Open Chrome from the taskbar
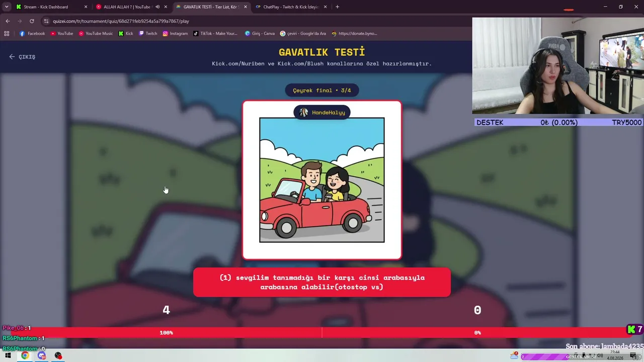The image size is (644, 362). click(x=25, y=355)
